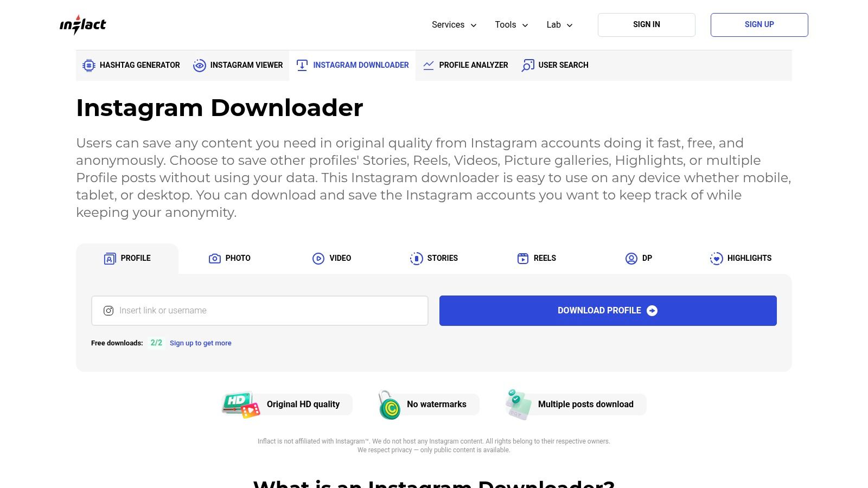Click the DP avatar icon
This screenshot has height=488, width=868.
pos(631,259)
